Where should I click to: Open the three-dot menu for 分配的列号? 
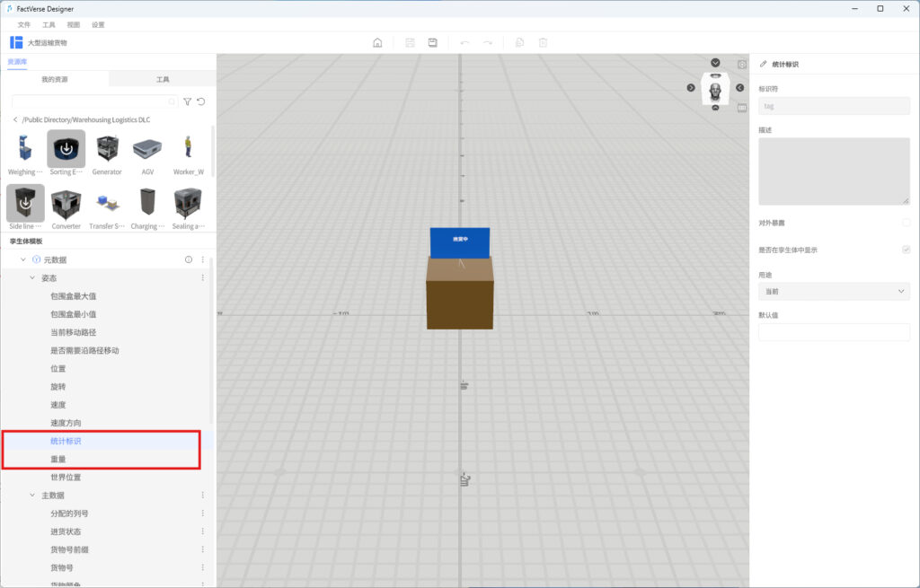click(x=203, y=513)
